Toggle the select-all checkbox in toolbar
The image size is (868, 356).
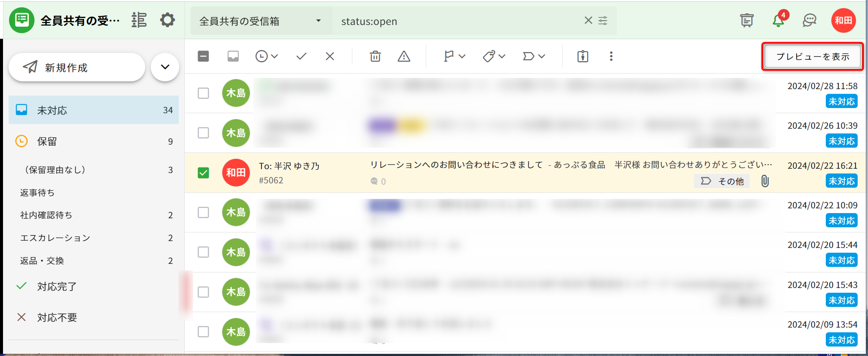point(203,56)
